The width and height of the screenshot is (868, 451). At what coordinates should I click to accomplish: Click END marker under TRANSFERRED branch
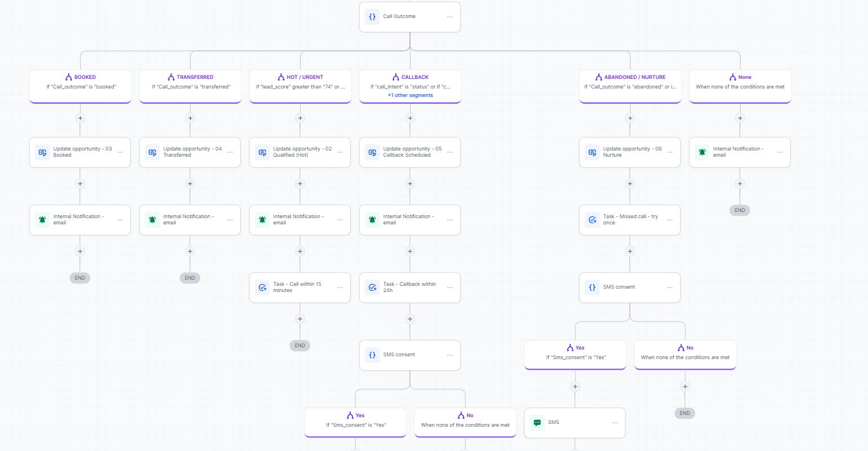click(x=190, y=278)
